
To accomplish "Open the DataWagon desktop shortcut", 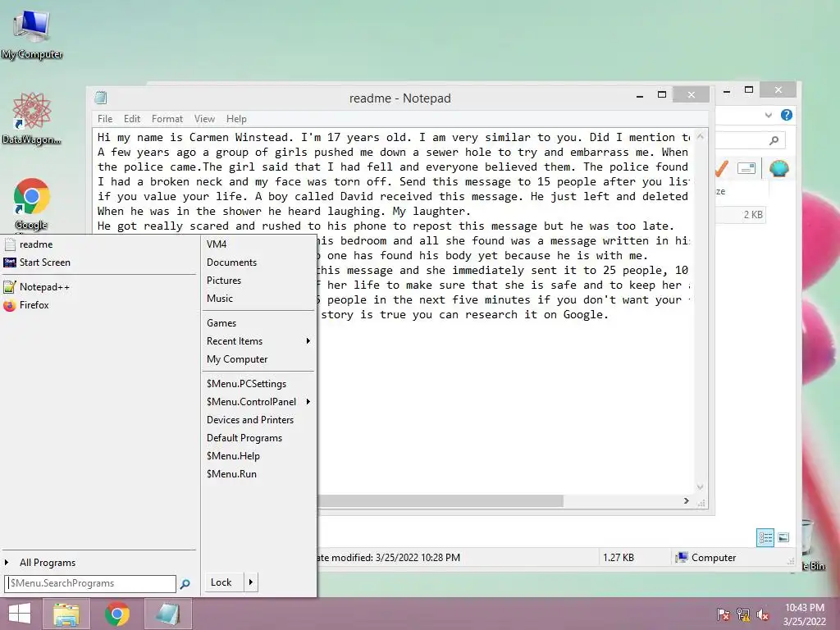I will tap(32, 118).
